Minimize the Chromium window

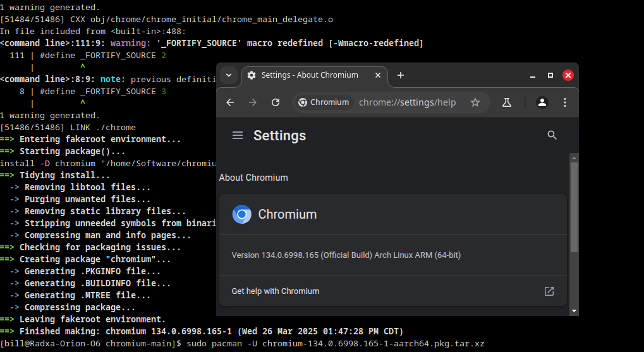(533, 75)
